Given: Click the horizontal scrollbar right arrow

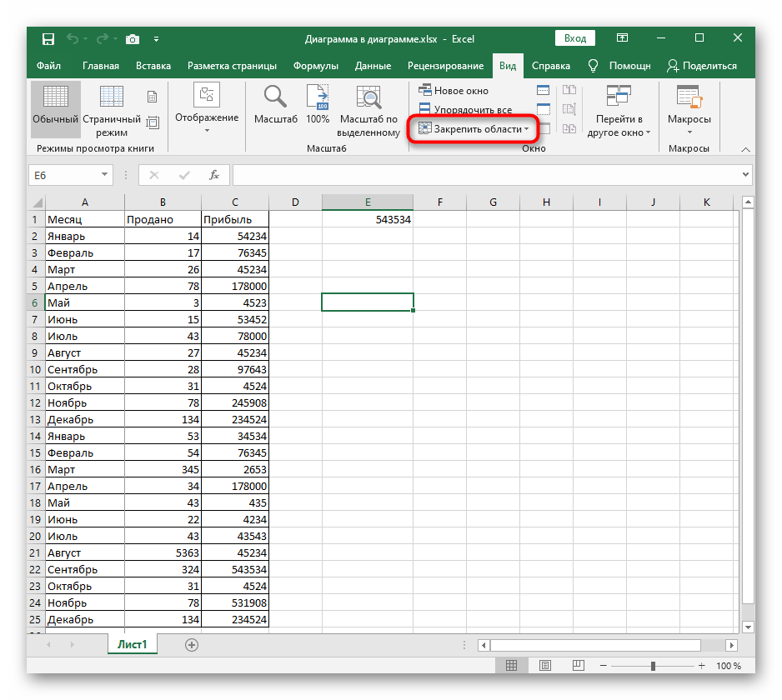Looking at the screenshot, I should point(732,645).
